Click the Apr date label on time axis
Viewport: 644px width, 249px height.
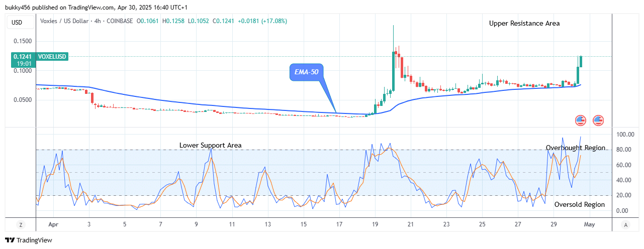pos(53,224)
